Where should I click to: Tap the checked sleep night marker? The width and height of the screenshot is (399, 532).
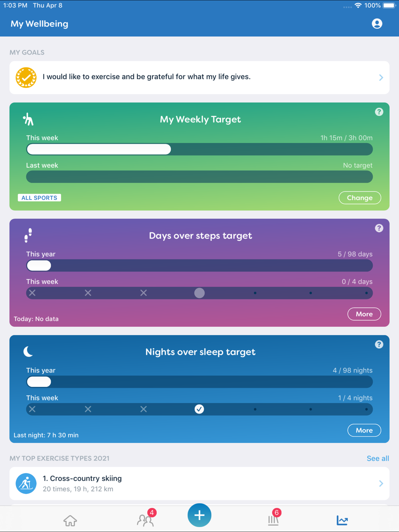pos(199,409)
